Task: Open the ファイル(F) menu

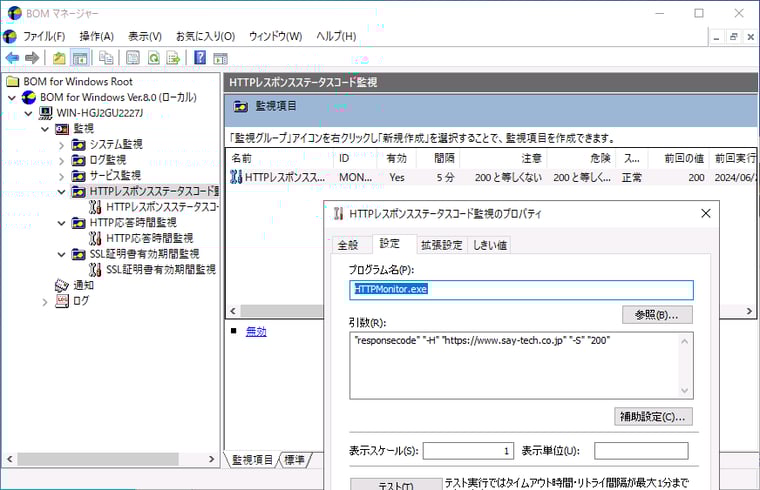Action: 44,36
